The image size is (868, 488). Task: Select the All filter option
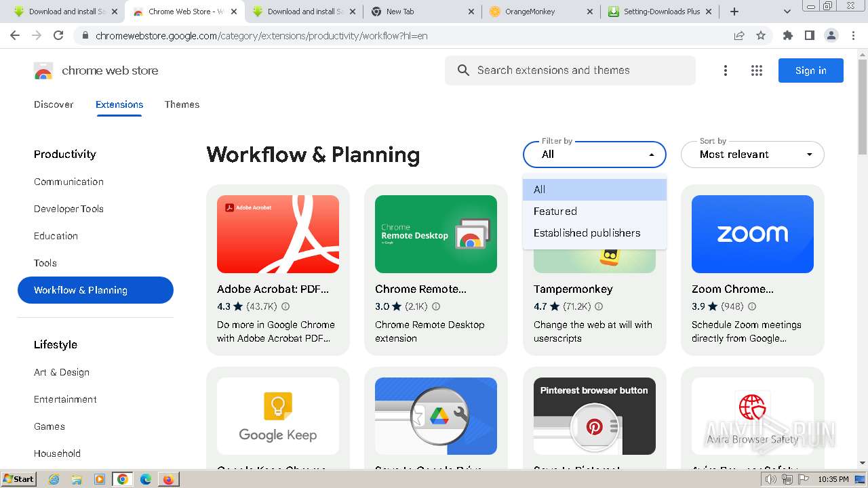595,190
